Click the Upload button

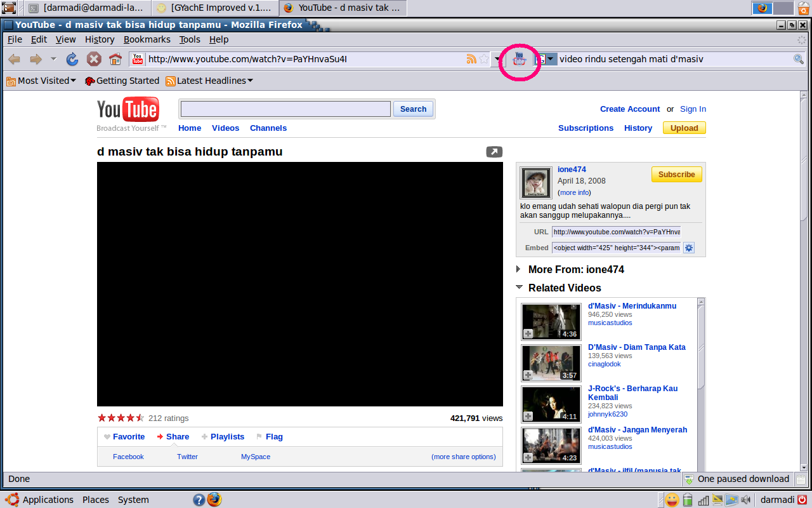684,128
